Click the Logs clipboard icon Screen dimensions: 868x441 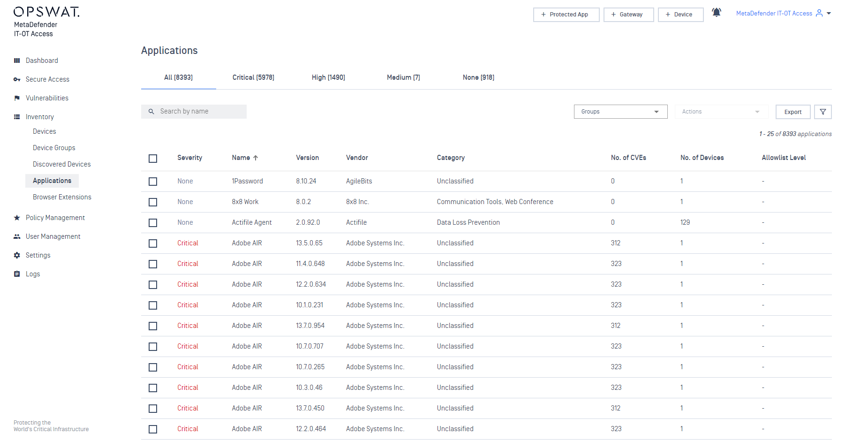pos(17,274)
